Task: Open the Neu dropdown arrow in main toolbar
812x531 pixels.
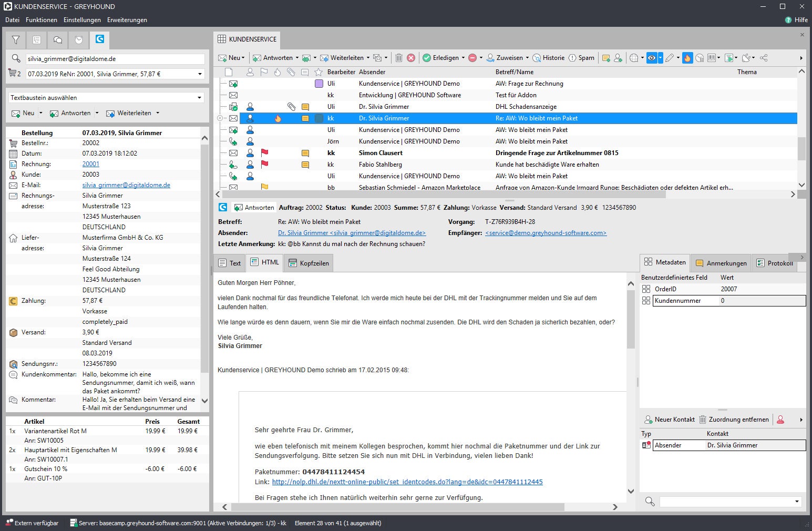Action: [243, 58]
